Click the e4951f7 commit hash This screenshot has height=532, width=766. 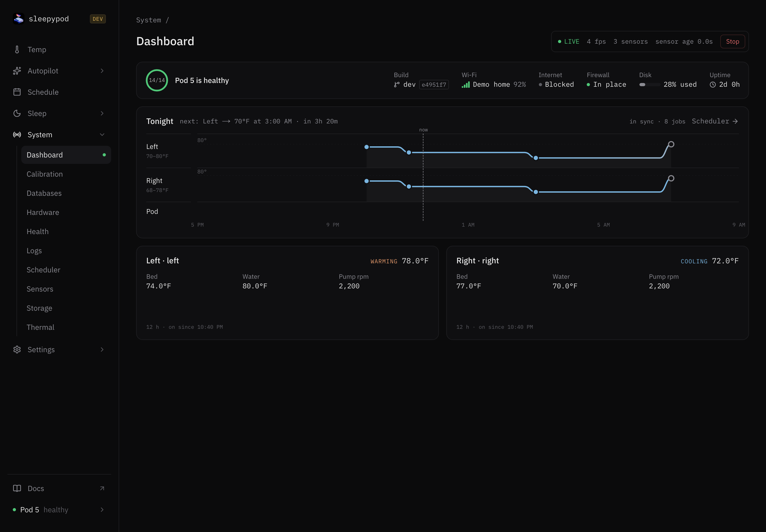(x=434, y=85)
